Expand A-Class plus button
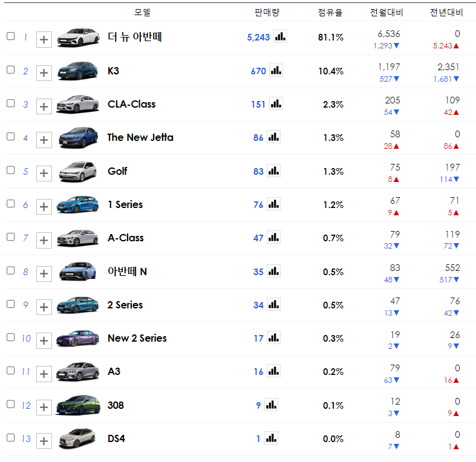The image size is (476, 462). [44, 241]
